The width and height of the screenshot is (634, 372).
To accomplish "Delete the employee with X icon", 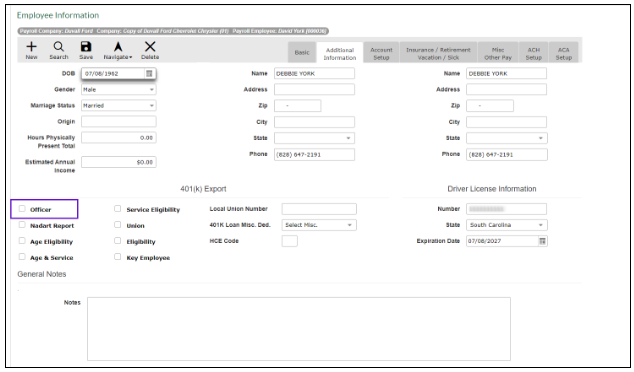I will click(150, 46).
